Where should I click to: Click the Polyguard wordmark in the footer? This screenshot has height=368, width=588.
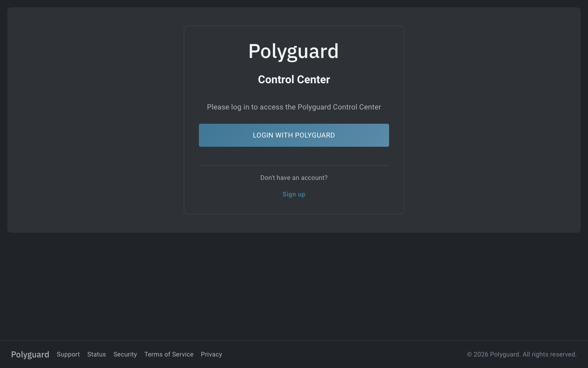click(30, 354)
